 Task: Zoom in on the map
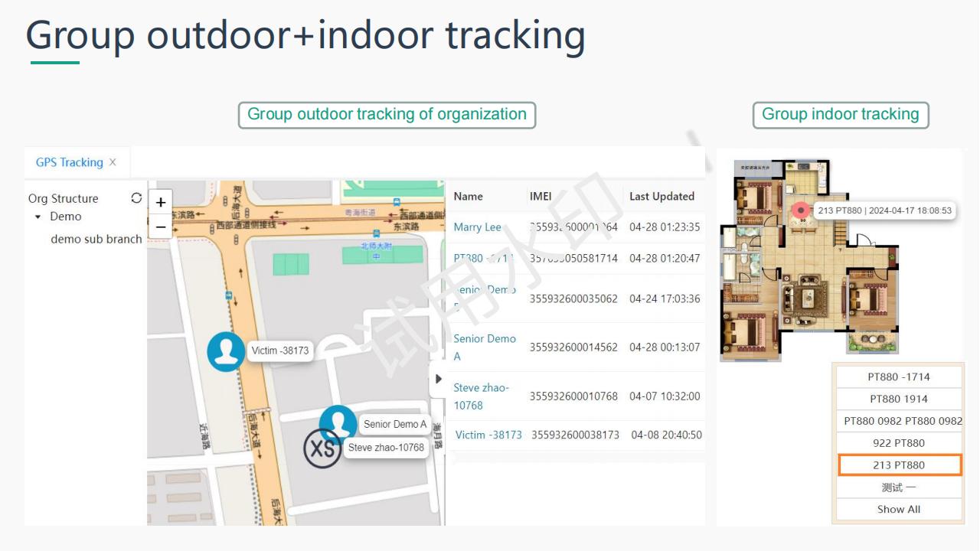(160, 203)
